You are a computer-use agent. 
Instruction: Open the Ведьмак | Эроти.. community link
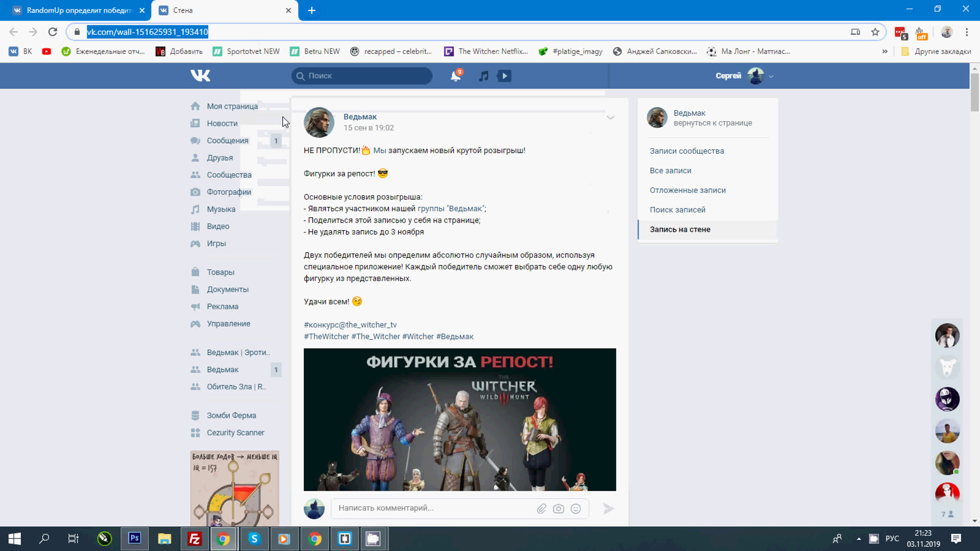238,353
